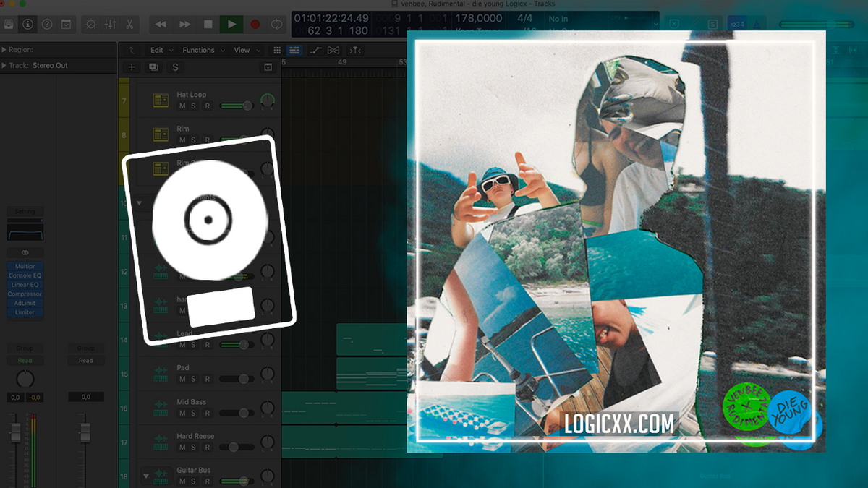Mute the Hat Loop track

(x=183, y=106)
